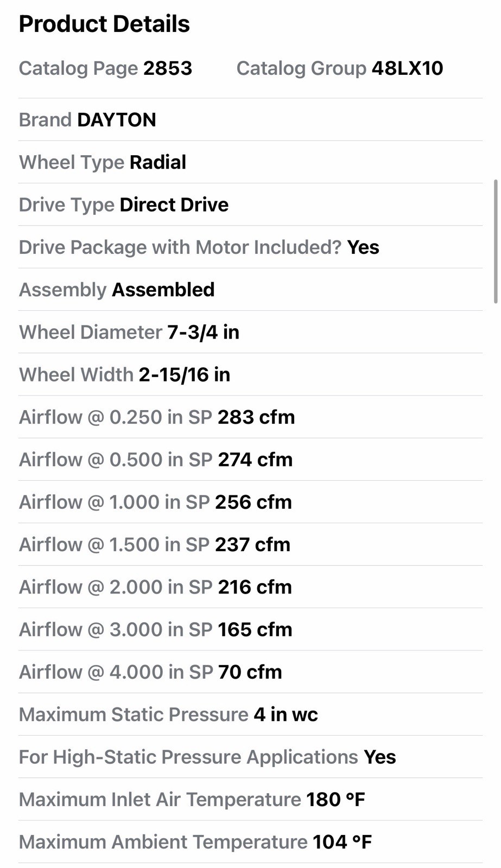Click the Maximum Static Pressure 4 in wc row
The image size is (501, 868).
click(250, 714)
